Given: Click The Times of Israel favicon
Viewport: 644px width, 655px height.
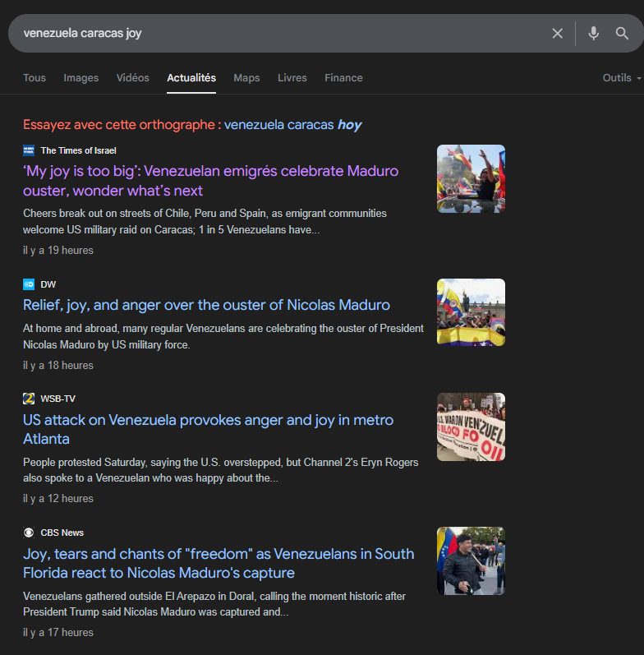Looking at the screenshot, I should click(x=29, y=150).
